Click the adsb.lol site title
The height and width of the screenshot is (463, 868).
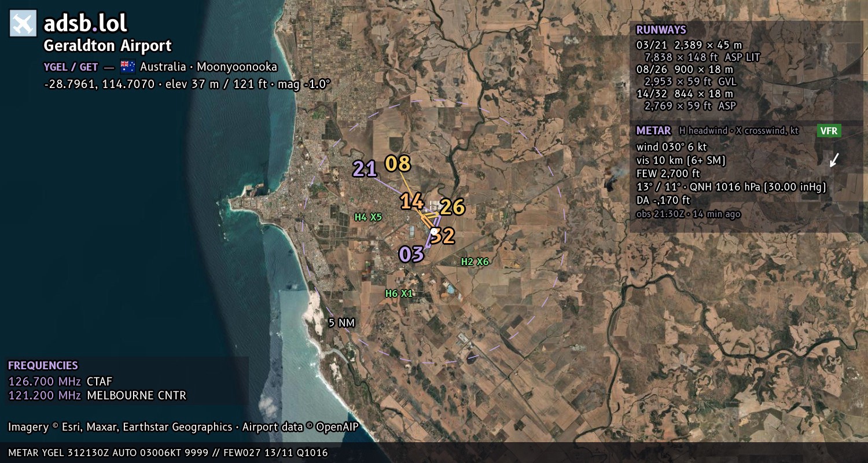tap(85, 23)
